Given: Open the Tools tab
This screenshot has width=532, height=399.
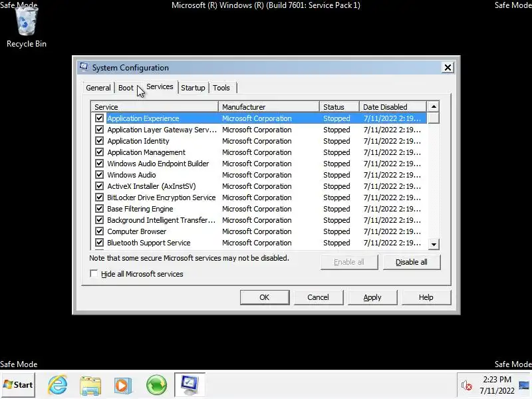Looking at the screenshot, I should click(221, 88).
